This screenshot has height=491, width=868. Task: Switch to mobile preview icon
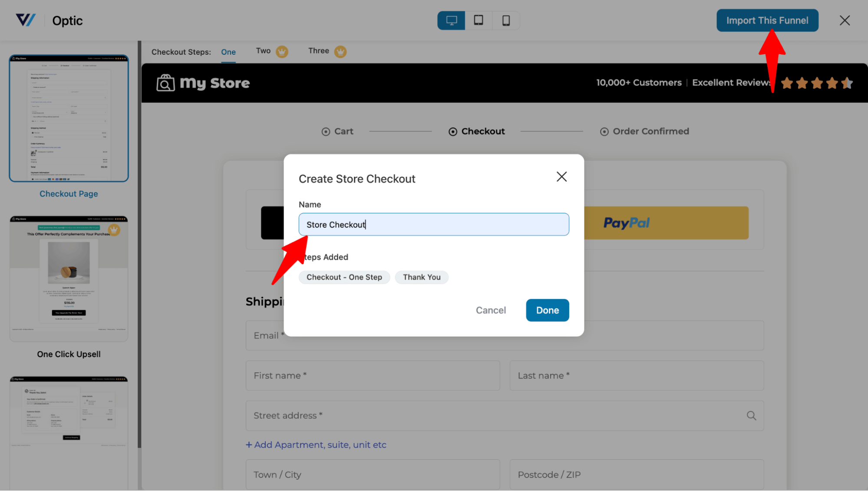click(506, 20)
